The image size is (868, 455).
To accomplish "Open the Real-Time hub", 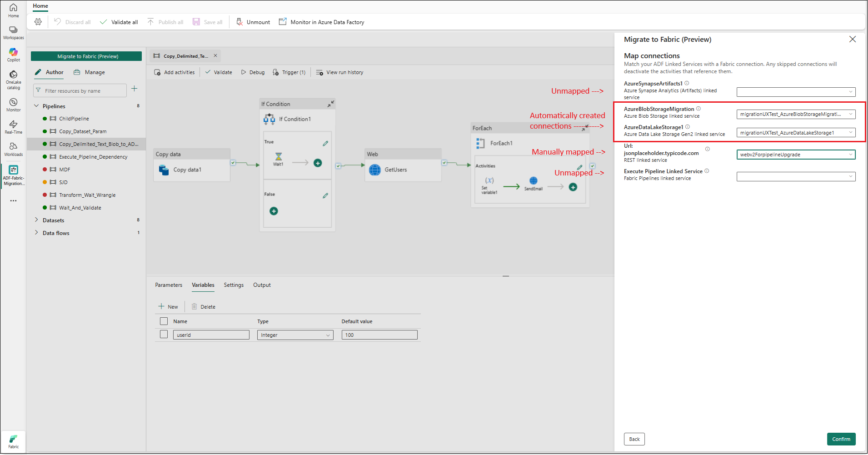I will [13, 127].
